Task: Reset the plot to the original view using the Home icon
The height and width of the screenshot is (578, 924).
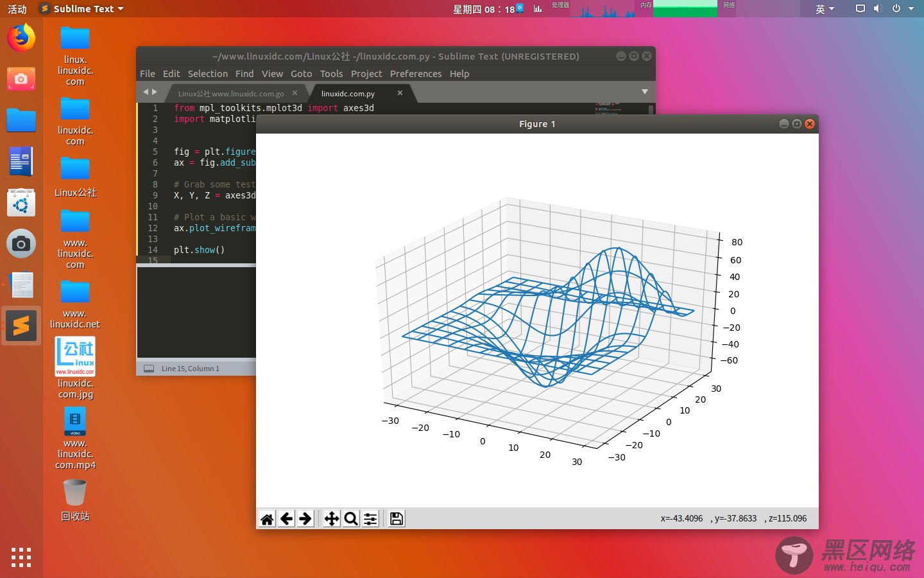Action: point(267,519)
